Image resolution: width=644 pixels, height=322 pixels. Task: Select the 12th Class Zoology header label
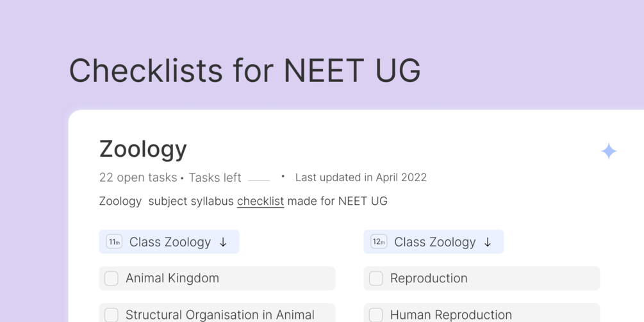click(x=434, y=242)
